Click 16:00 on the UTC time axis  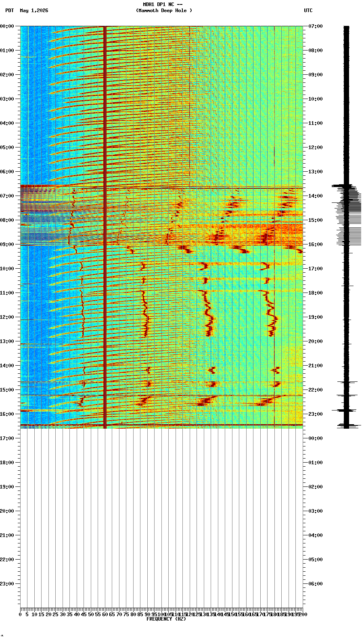[316, 244]
